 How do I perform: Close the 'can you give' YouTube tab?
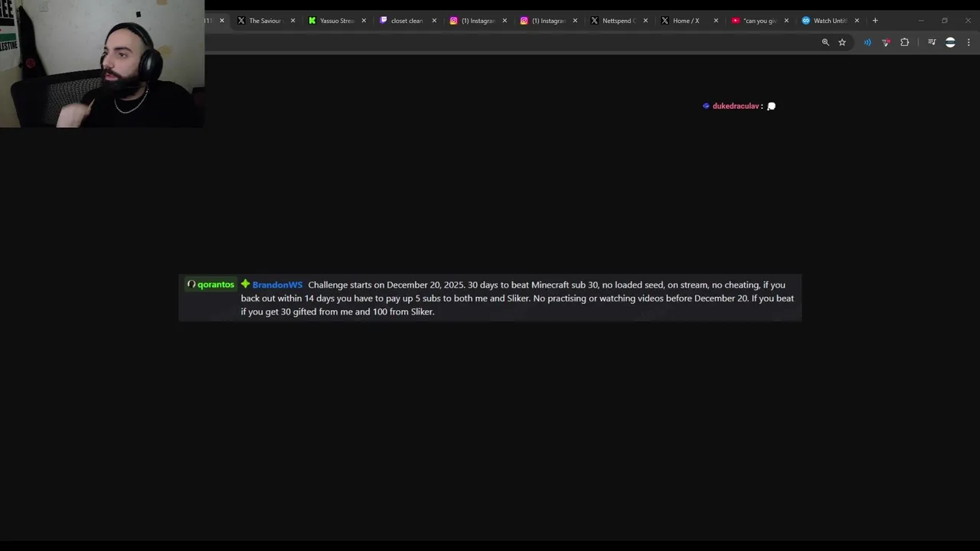tap(786, 21)
